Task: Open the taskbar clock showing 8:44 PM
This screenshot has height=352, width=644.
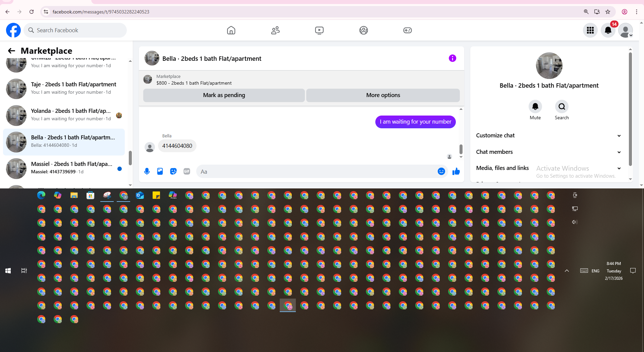Action: tap(614, 271)
